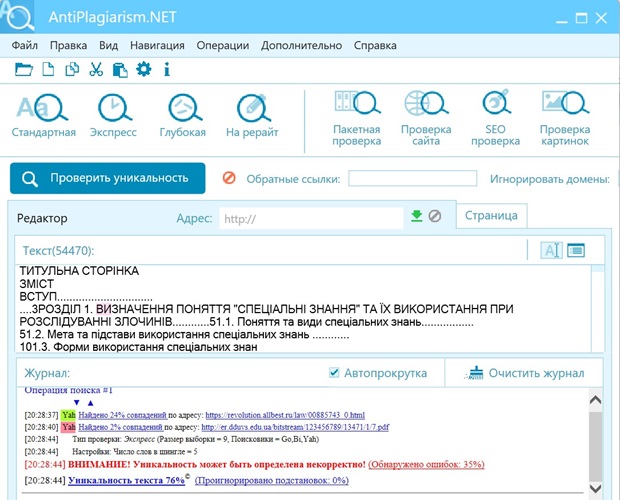The image size is (620, 500).
Task: Click the text editor vertical scrollbar
Action: (x=598, y=308)
